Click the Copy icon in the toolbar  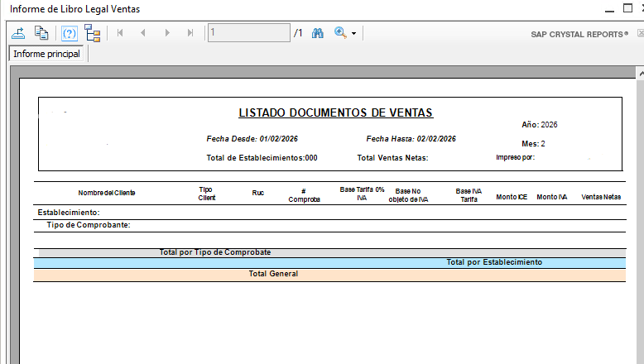click(x=41, y=33)
